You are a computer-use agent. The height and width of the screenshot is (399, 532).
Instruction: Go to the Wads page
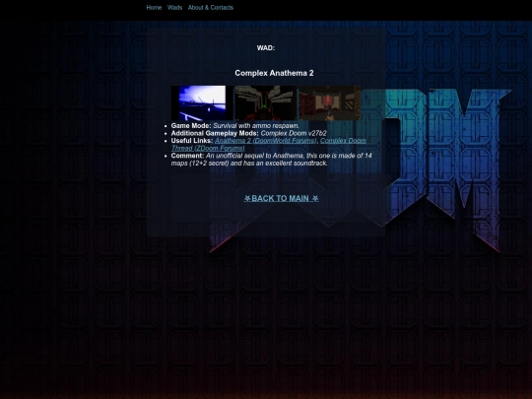[x=174, y=8]
